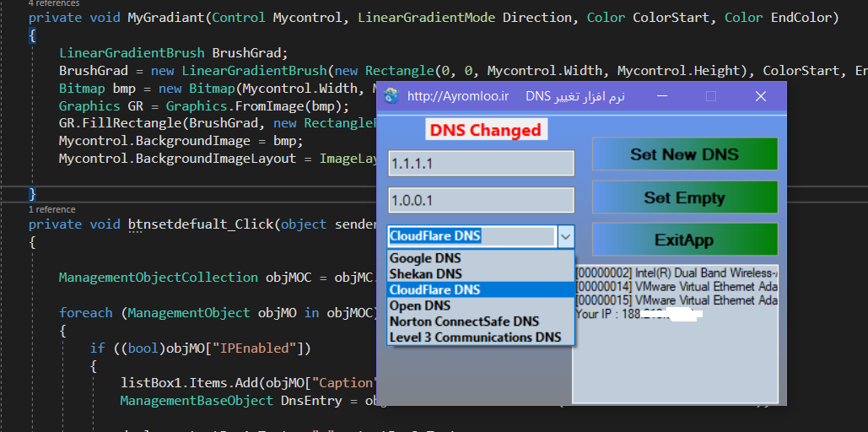The image size is (868, 432).
Task: Select Shekan DNS from the list
Action: tap(481, 273)
